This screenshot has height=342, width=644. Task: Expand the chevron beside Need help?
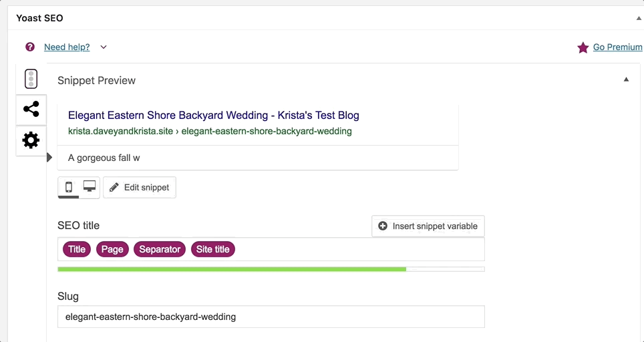(x=104, y=47)
